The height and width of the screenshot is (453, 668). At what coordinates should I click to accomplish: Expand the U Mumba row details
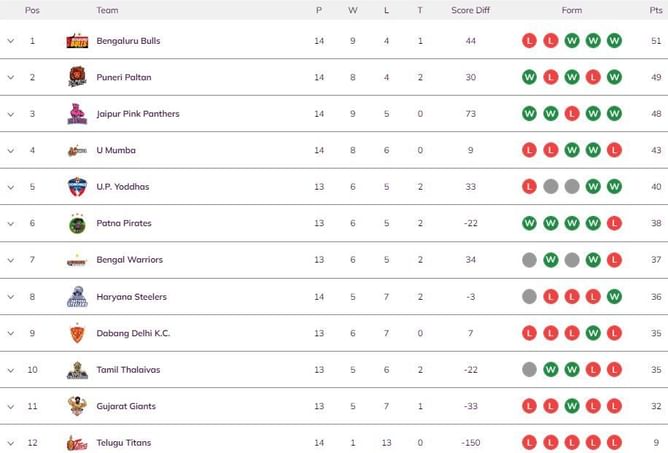[11, 150]
